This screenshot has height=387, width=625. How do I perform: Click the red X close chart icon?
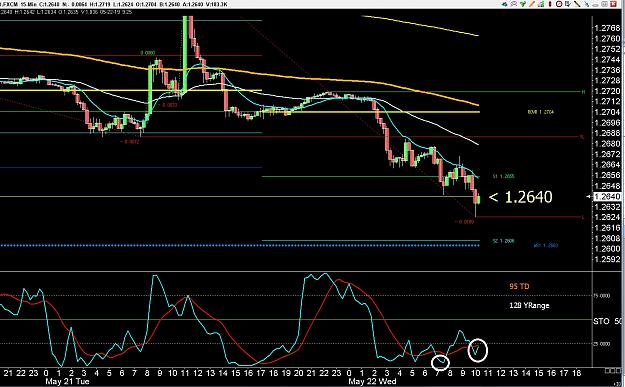pos(613,4)
